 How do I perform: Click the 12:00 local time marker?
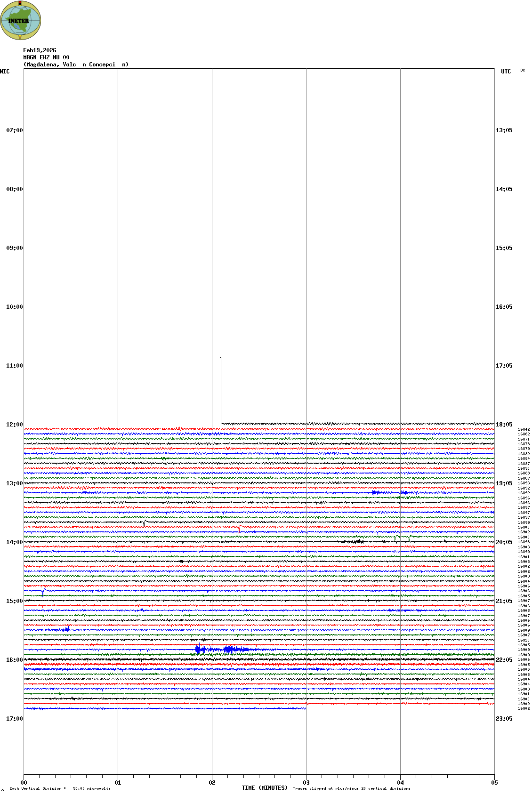coord(14,425)
